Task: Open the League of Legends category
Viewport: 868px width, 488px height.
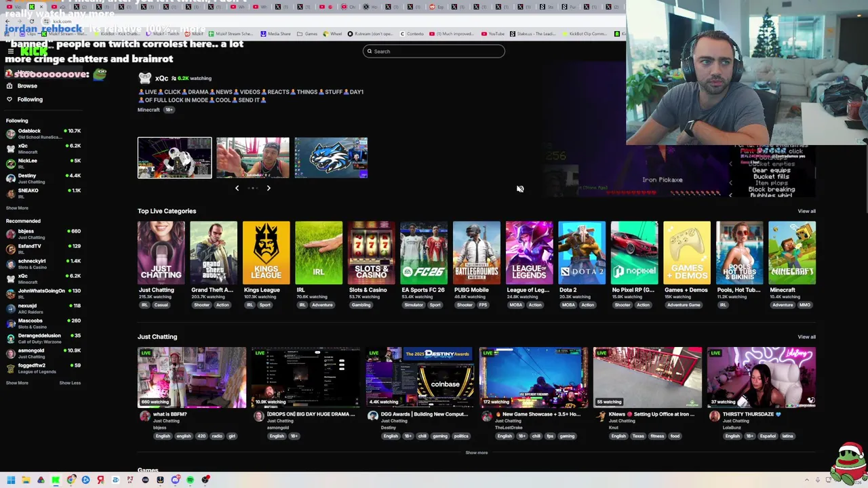Action: click(x=529, y=253)
